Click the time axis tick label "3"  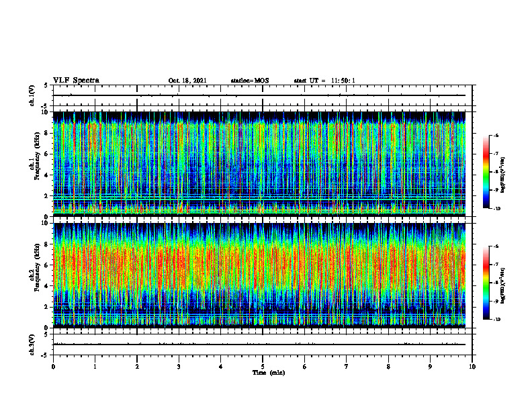(179, 367)
